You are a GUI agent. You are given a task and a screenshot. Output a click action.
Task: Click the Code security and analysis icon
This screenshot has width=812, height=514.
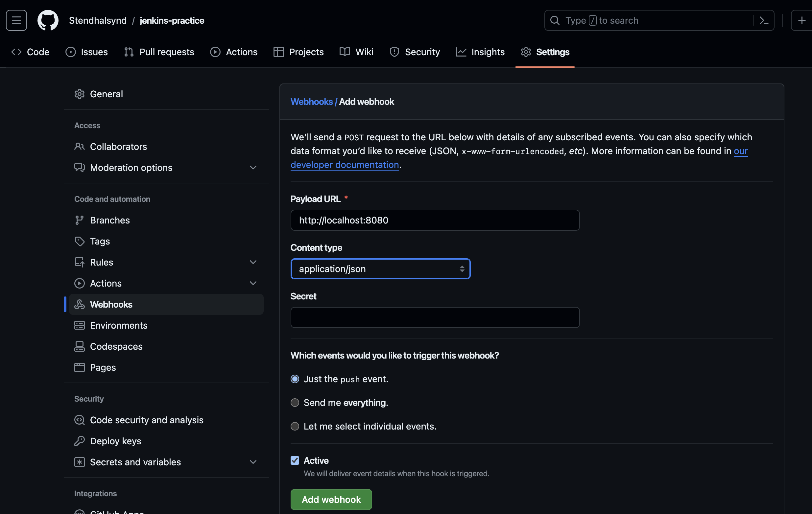(x=79, y=420)
